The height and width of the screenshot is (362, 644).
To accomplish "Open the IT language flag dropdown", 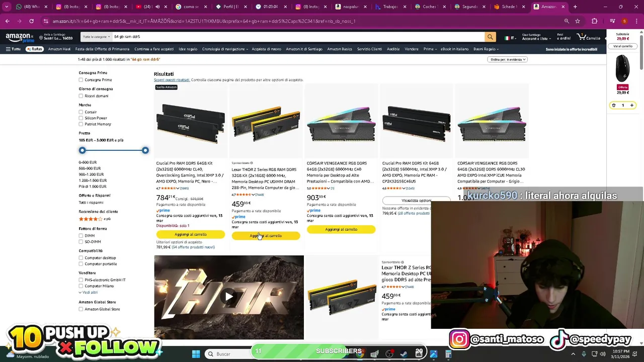I will 510,38.
